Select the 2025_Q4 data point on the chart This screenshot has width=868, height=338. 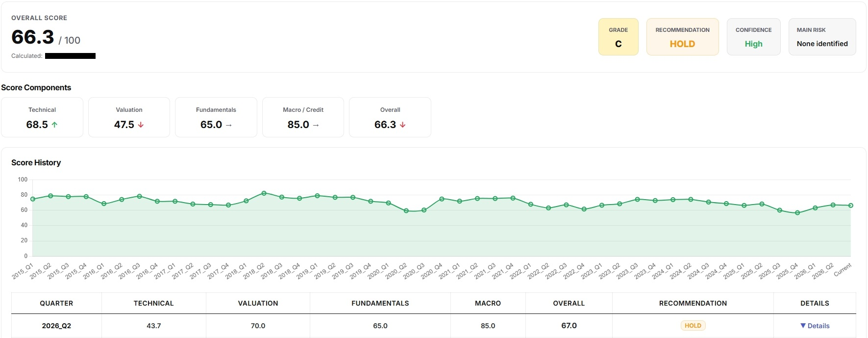797,213
